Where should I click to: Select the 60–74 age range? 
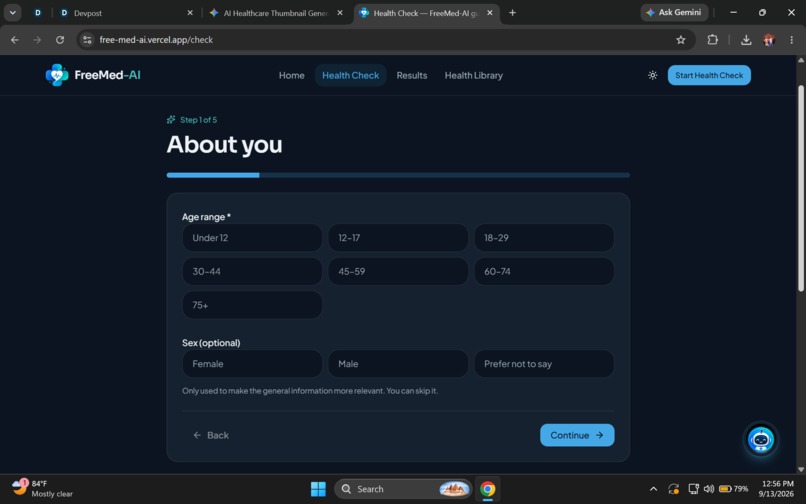click(x=544, y=272)
